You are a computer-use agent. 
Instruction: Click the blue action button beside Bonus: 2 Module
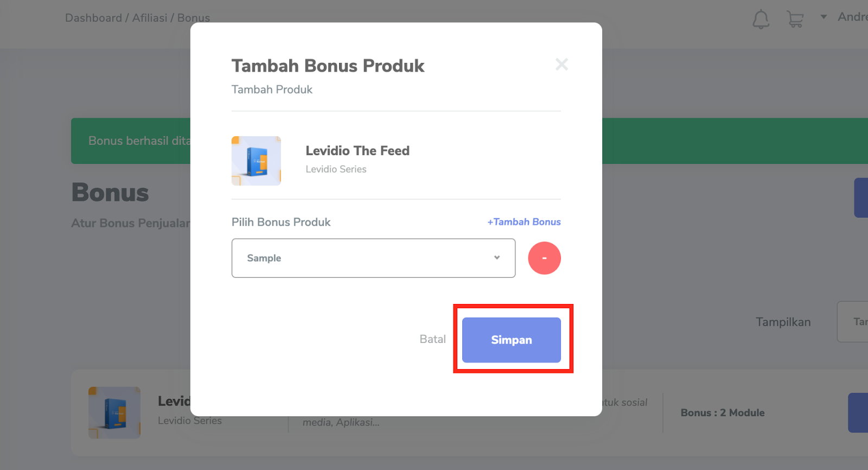click(x=858, y=412)
